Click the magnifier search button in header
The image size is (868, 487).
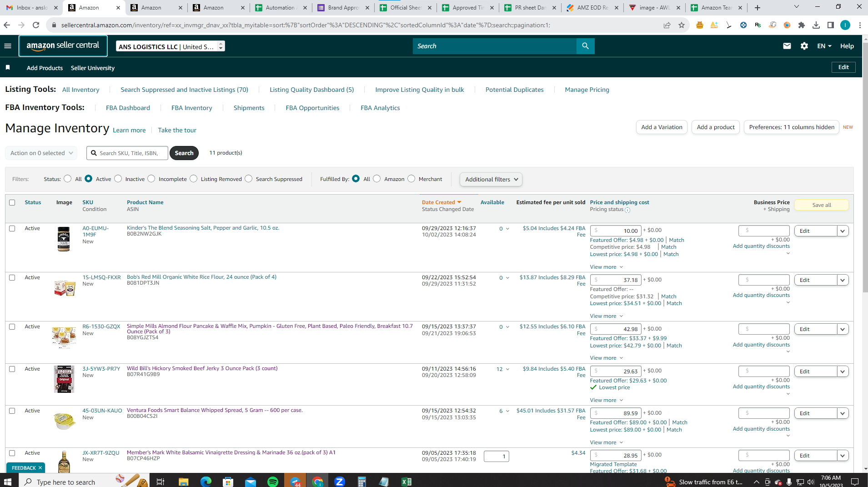point(585,46)
